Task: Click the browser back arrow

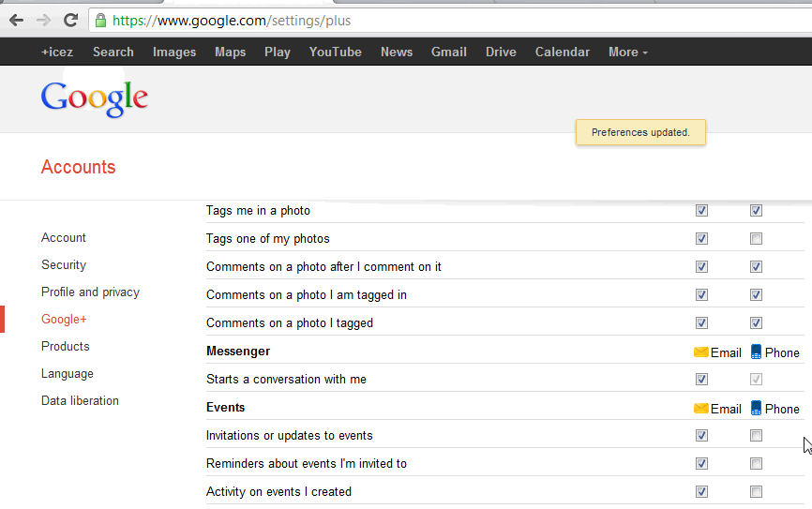Action: pyautogui.click(x=16, y=20)
